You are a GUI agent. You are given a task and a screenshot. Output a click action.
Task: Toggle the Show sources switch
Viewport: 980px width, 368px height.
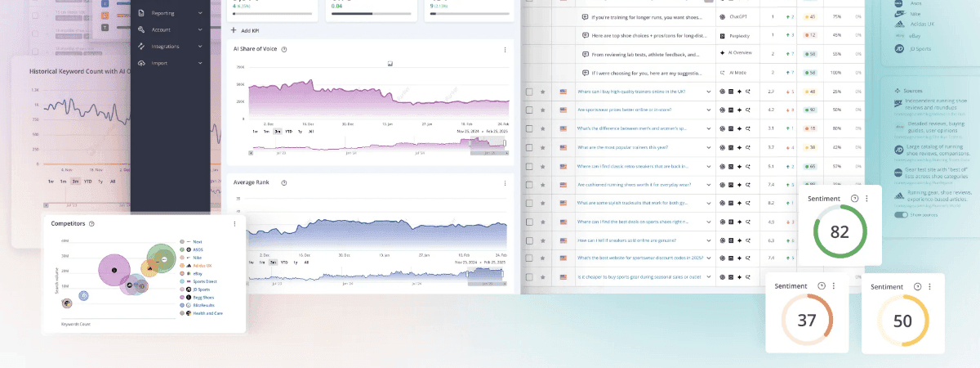pos(902,214)
